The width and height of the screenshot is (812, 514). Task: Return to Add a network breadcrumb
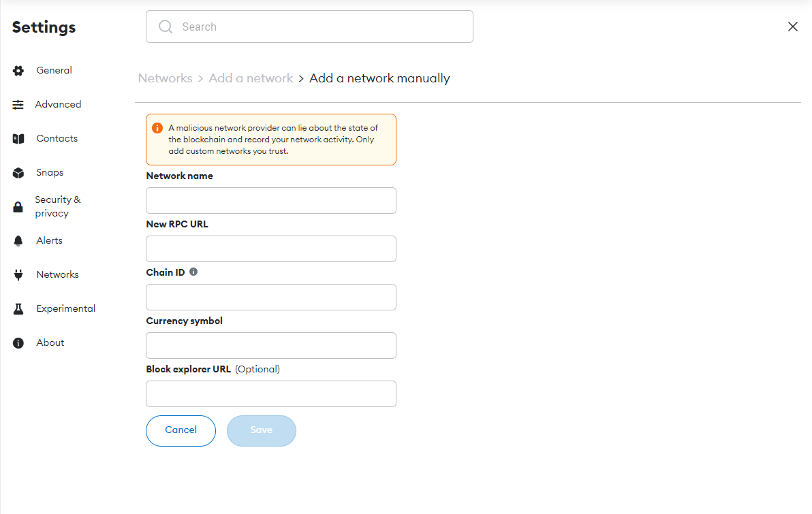251,78
